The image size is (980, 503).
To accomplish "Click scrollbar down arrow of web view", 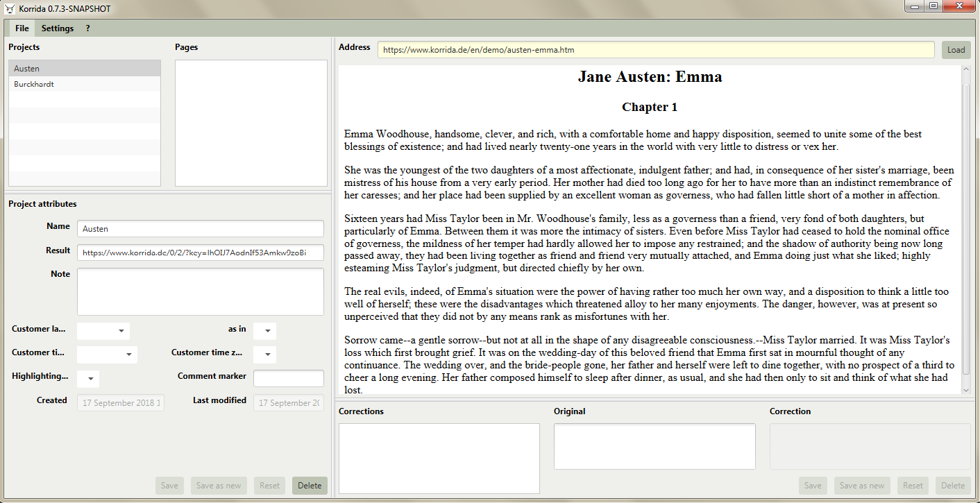I will (x=965, y=390).
